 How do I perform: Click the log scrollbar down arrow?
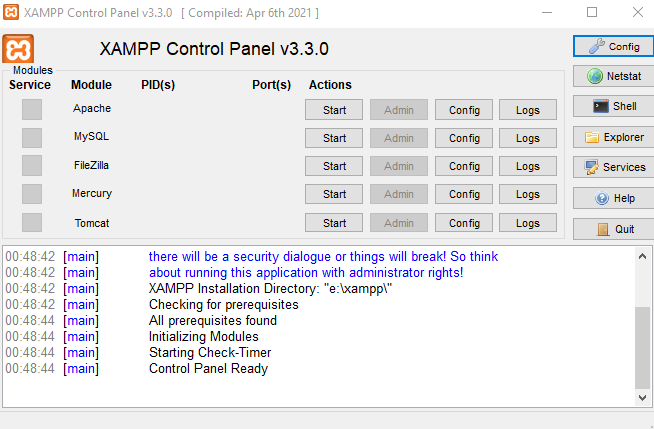pos(642,398)
